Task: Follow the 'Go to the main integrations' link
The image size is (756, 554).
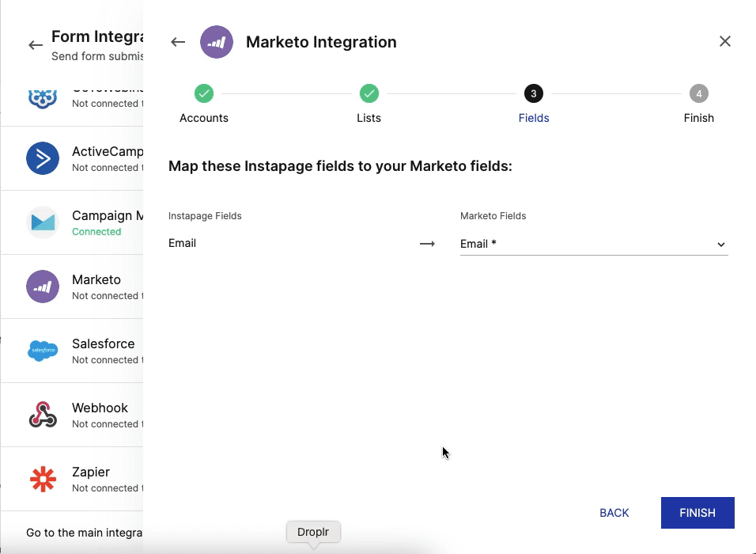Action: pyautogui.click(x=85, y=533)
